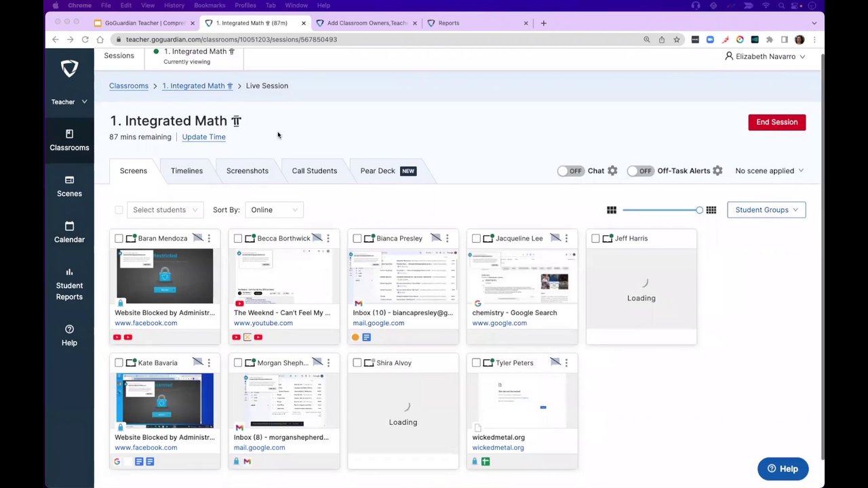
Task: Open the Sort By Online dropdown
Action: 273,210
